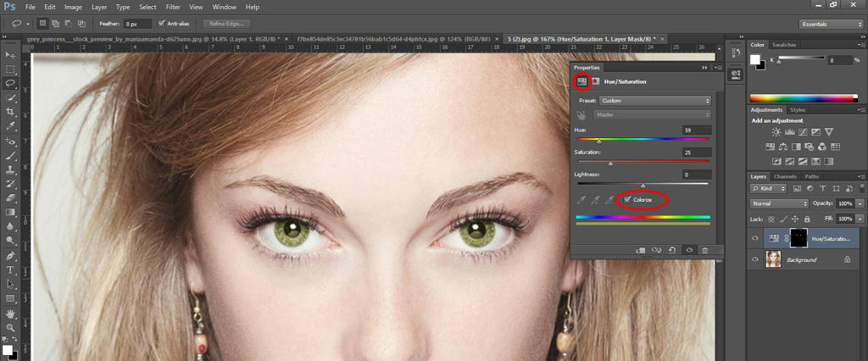This screenshot has height=361, width=868.
Task: Click the Refine Edge button
Action: click(x=226, y=24)
